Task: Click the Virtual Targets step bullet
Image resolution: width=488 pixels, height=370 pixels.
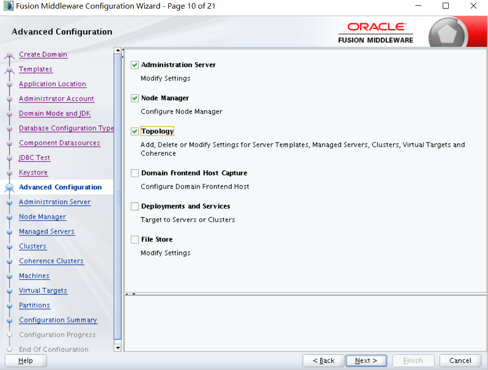Action: (x=9, y=291)
